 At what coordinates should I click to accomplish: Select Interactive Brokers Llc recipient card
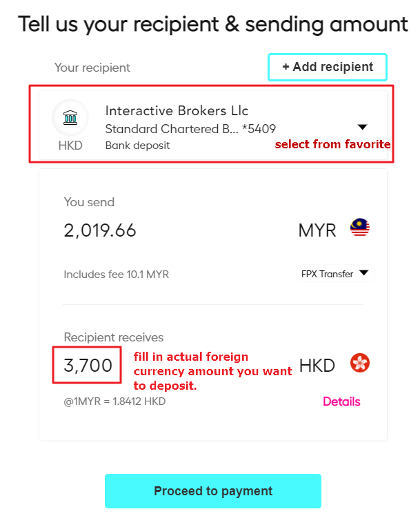coord(213,125)
